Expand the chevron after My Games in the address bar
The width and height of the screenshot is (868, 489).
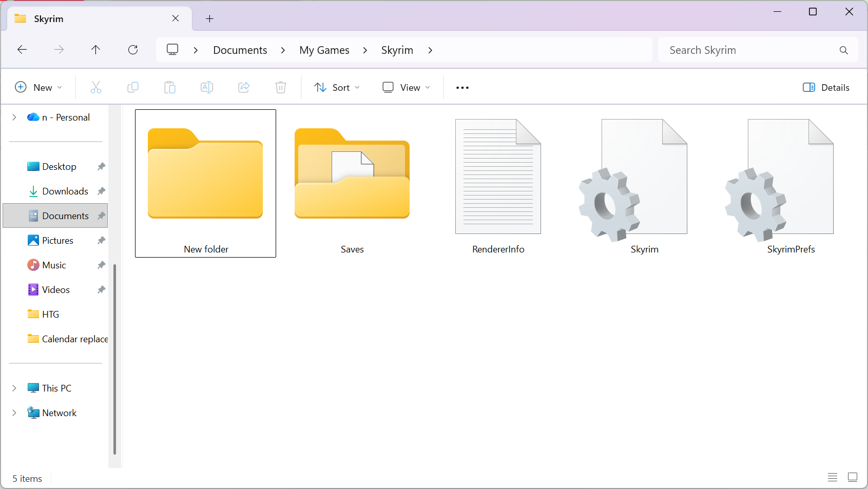pyautogui.click(x=365, y=50)
